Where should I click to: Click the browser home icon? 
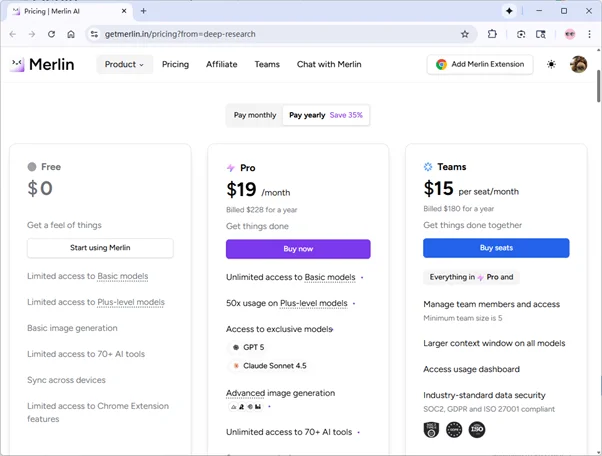[71, 34]
